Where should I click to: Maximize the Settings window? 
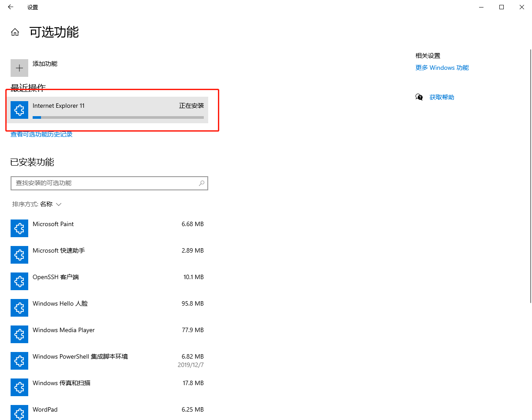(x=502, y=7)
